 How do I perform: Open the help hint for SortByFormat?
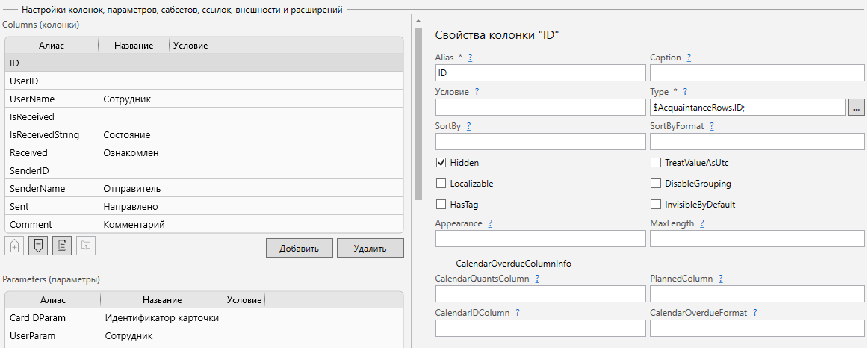[711, 126]
